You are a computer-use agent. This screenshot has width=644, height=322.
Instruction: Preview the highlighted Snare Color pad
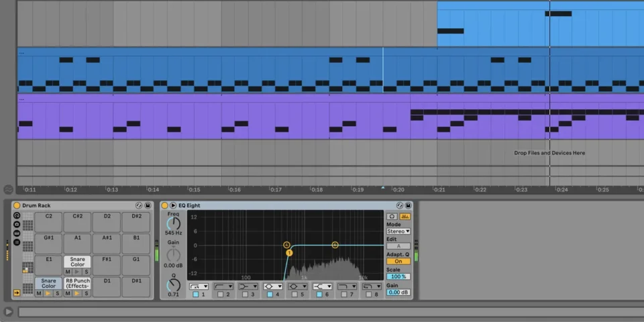pos(48,293)
